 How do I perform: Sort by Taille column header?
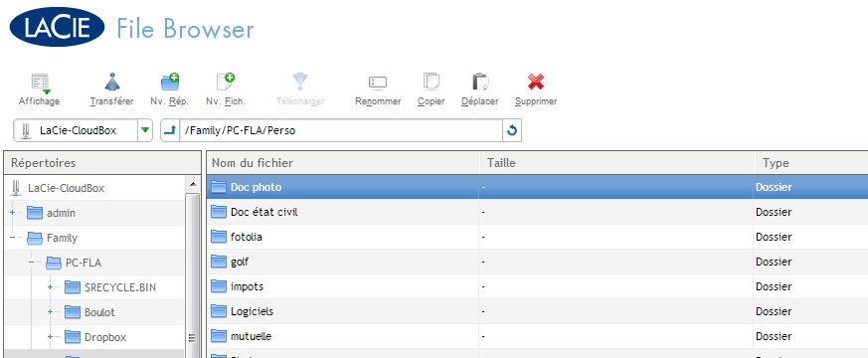pyautogui.click(x=617, y=163)
